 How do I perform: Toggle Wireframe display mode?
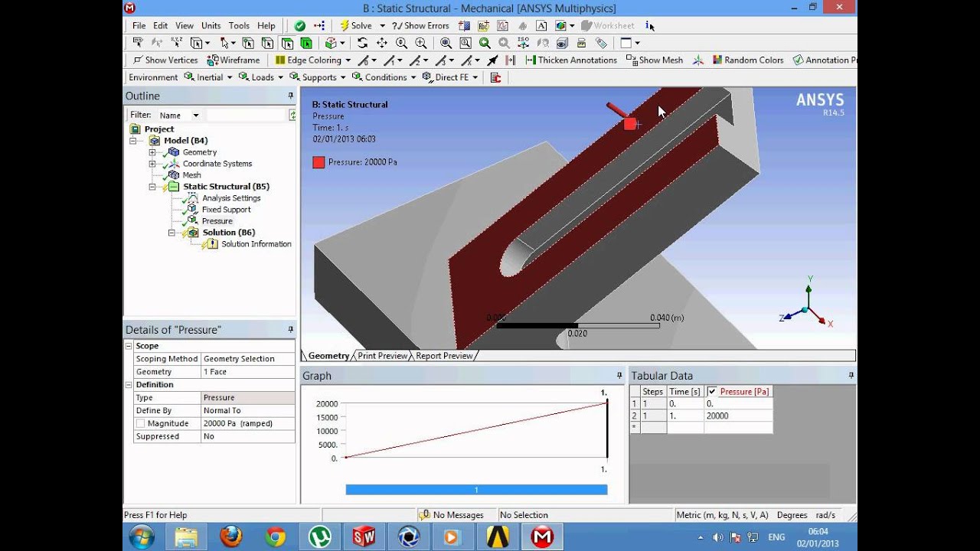point(234,60)
